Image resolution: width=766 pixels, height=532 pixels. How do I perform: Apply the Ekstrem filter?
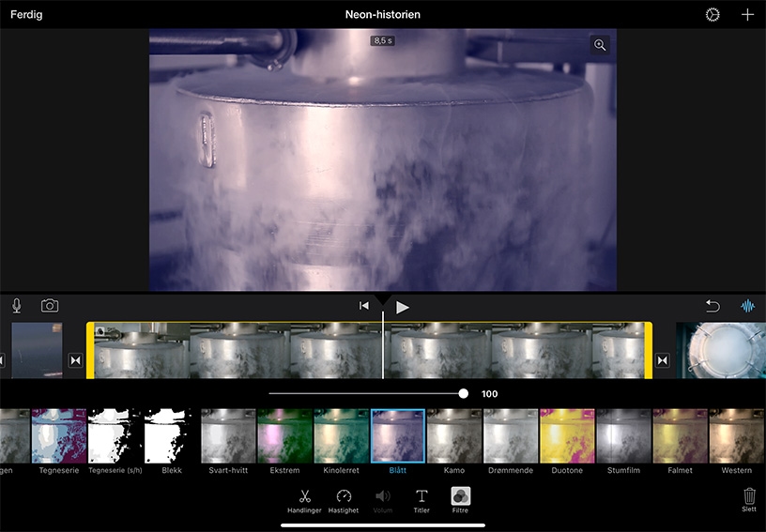click(284, 436)
